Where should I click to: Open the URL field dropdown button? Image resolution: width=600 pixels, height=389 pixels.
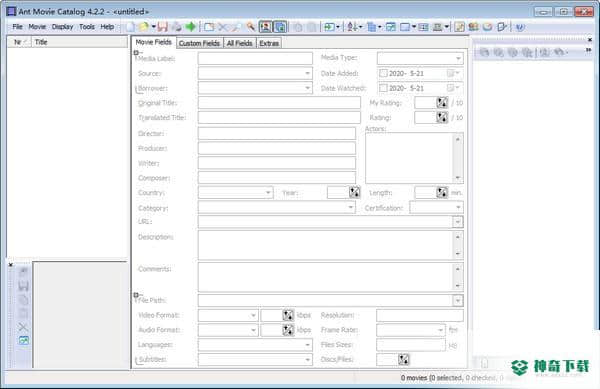tap(458, 222)
